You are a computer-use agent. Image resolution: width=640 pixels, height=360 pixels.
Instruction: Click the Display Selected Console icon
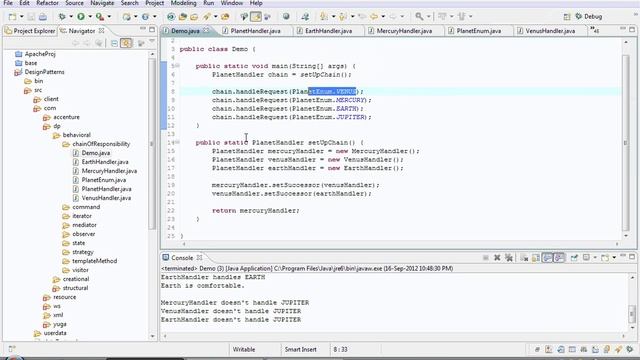[586, 258]
